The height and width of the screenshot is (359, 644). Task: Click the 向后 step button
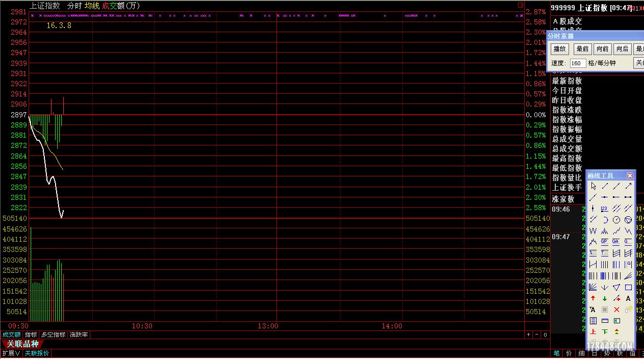pyautogui.click(x=622, y=49)
